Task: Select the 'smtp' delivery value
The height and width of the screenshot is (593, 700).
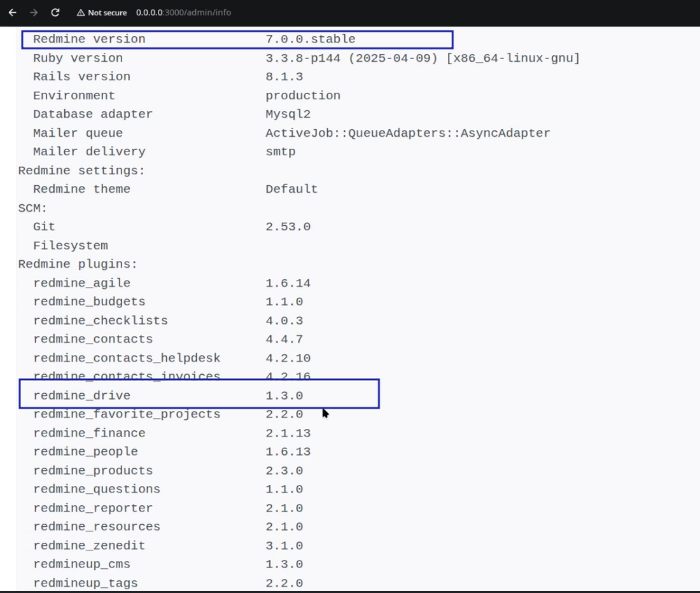Action: pos(281,151)
